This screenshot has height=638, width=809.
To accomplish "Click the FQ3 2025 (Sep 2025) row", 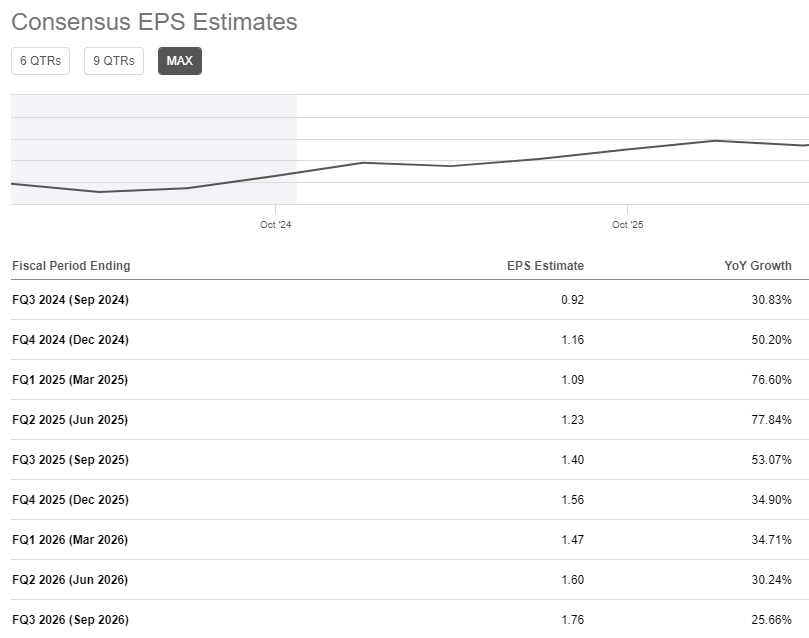I will [x=70, y=460].
